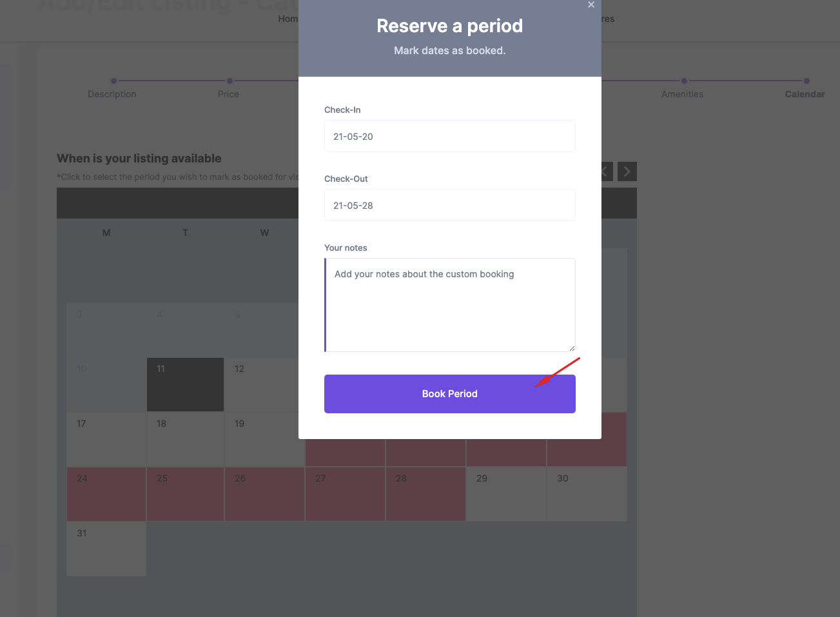Close the Reserve a period dialog
This screenshot has height=617, width=840.
point(591,5)
